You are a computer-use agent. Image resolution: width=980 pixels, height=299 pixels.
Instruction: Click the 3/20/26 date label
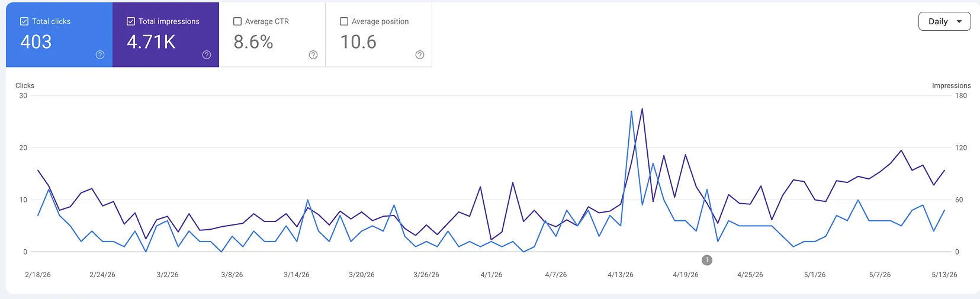[x=362, y=275]
